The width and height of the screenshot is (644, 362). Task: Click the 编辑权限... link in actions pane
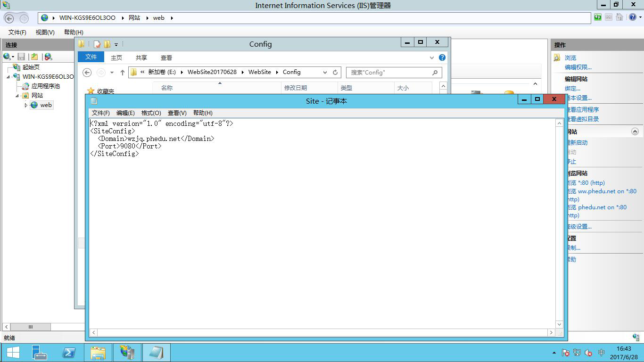[x=578, y=67]
